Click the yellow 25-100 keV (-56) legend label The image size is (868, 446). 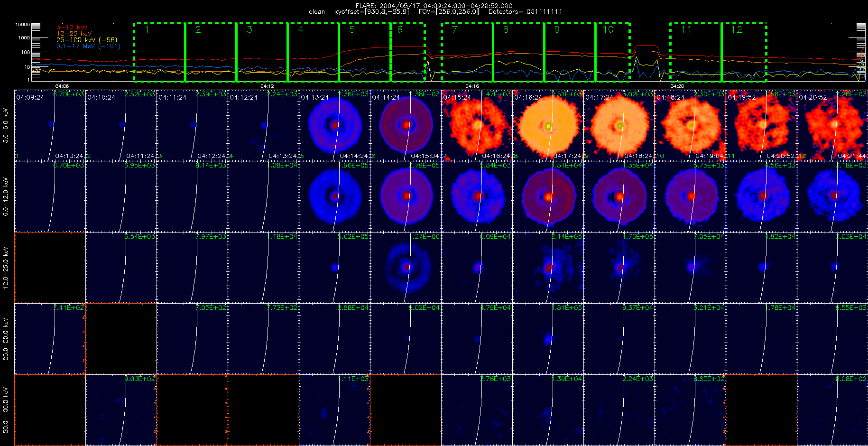pos(86,40)
